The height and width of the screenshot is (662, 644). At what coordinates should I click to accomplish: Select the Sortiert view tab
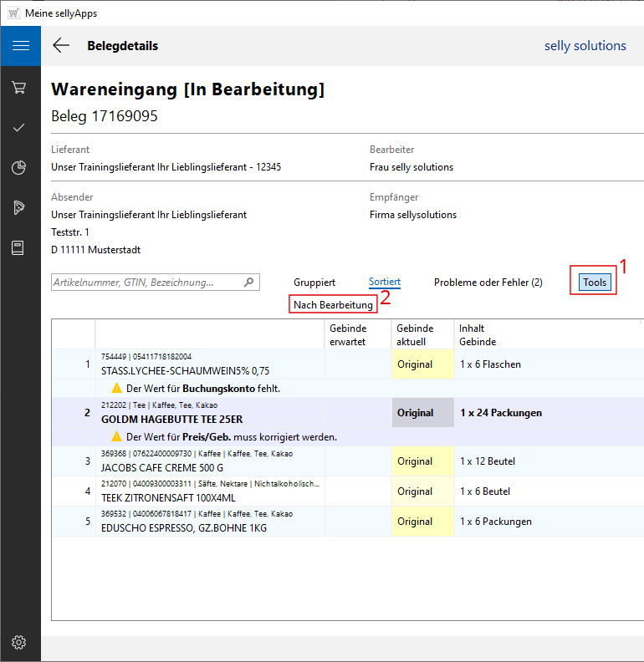pyautogui.click(x=385, y=283)
